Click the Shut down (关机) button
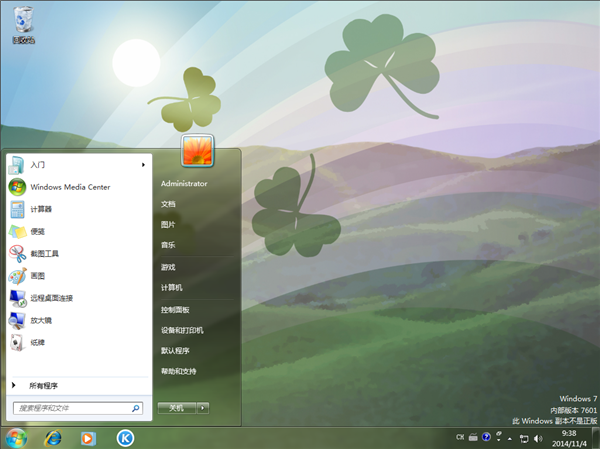The height and width of the screenshot is (449, 600). [176, 408]
